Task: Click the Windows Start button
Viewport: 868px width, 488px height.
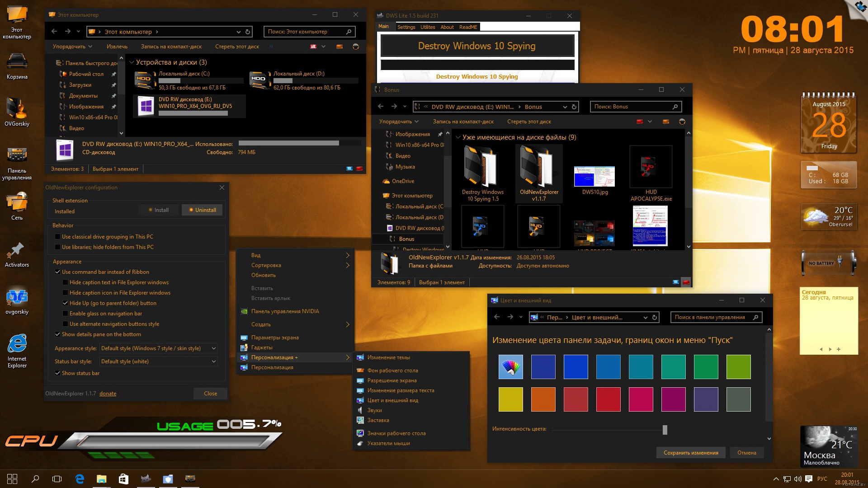Action: point(12,479)
